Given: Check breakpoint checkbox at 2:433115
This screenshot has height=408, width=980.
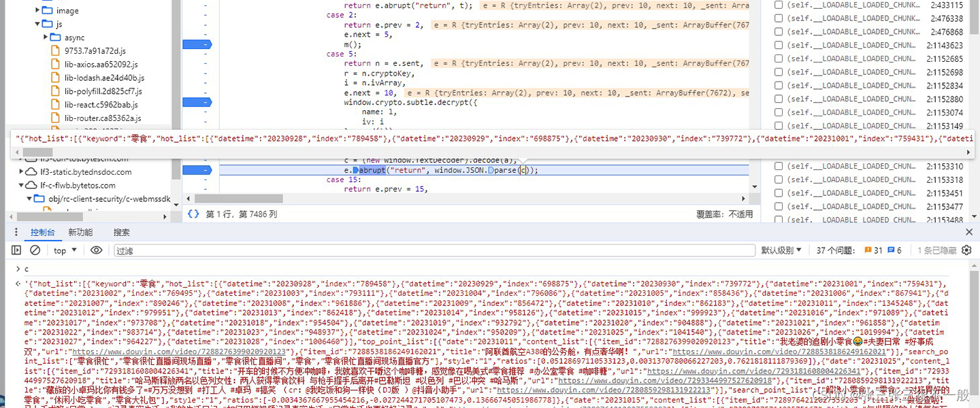Looking at the screenshot, I should tap(778, 5).
